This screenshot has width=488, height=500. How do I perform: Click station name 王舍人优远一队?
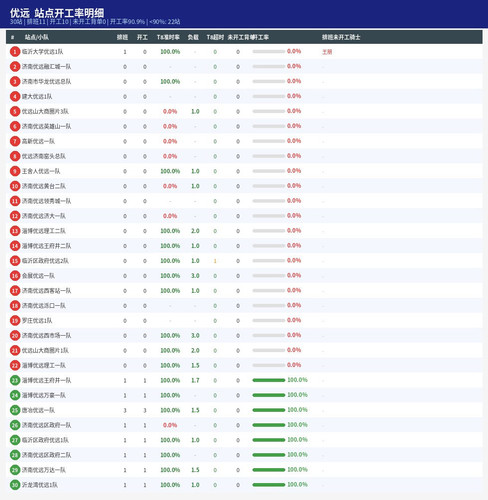(x=41, y=171)
